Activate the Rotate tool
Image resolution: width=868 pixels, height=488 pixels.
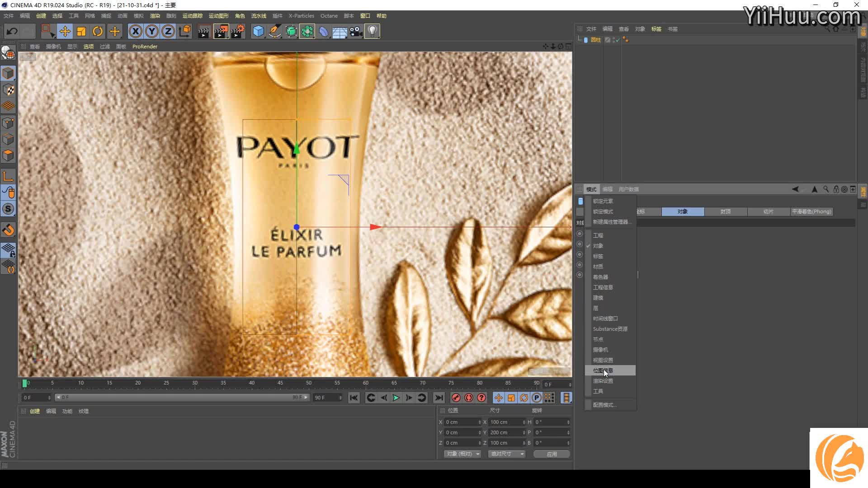pos(98,31)
